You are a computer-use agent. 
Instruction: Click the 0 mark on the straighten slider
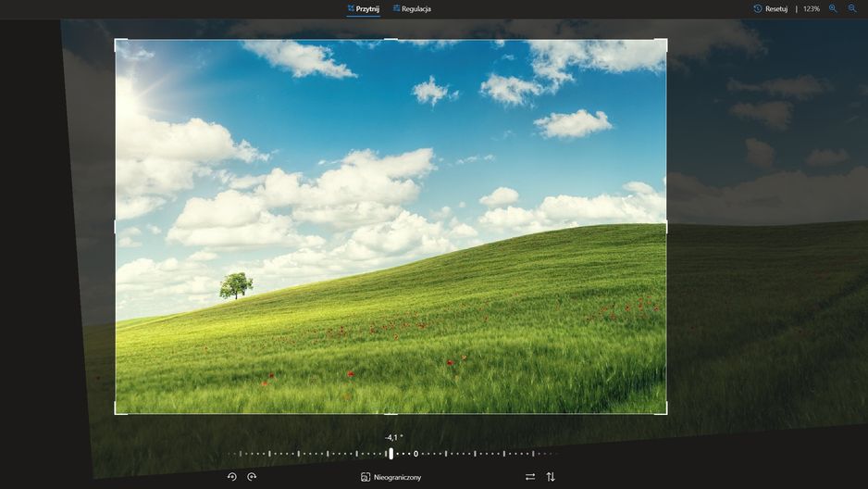click(x=415, y=454)
